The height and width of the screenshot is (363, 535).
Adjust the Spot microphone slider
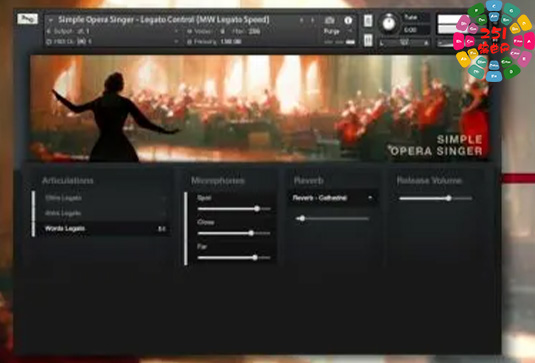click(234, 209)
